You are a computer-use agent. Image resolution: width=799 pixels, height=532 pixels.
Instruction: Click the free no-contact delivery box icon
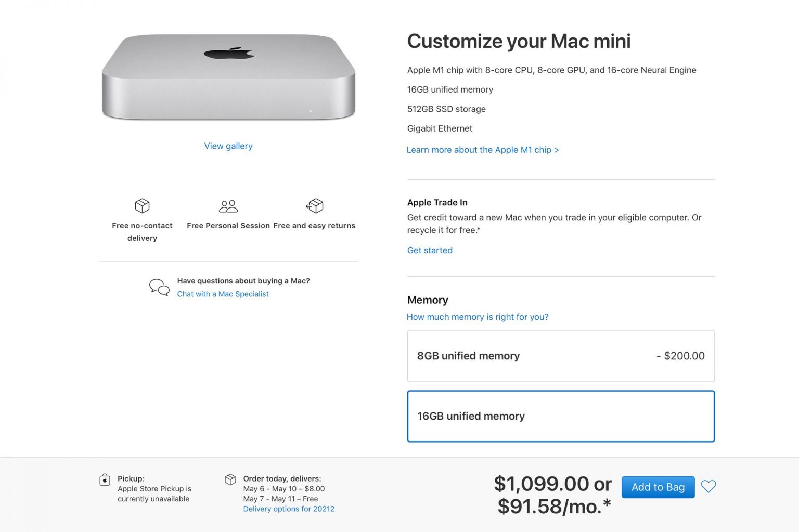click(x=141, y=206)
